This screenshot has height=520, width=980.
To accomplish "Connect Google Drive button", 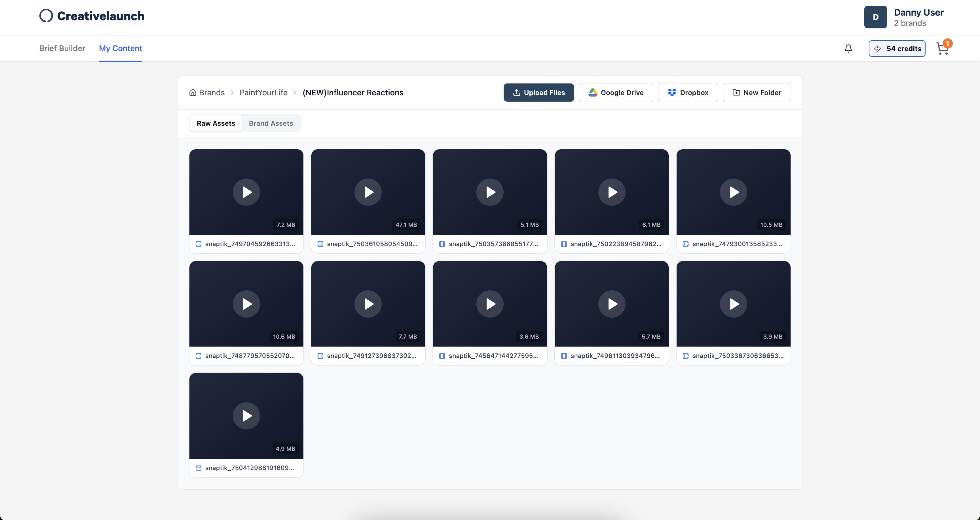I will 616,93.
